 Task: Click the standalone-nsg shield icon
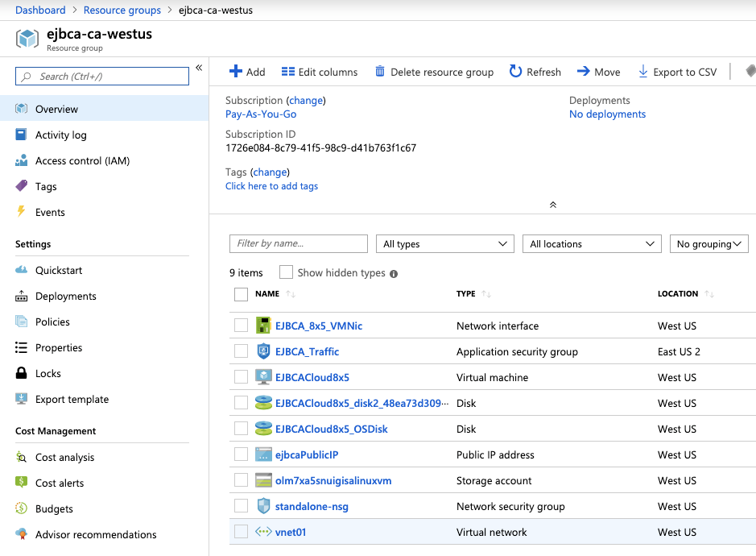263,506
